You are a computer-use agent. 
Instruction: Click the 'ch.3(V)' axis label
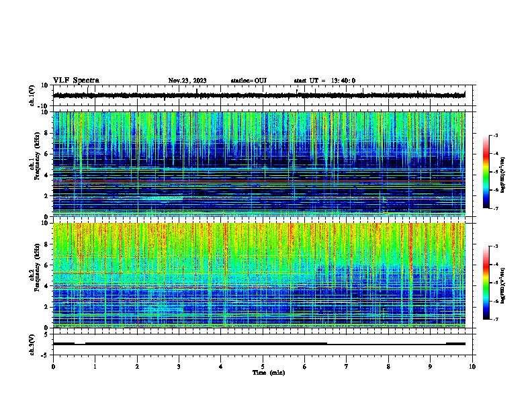click(32, 345)
